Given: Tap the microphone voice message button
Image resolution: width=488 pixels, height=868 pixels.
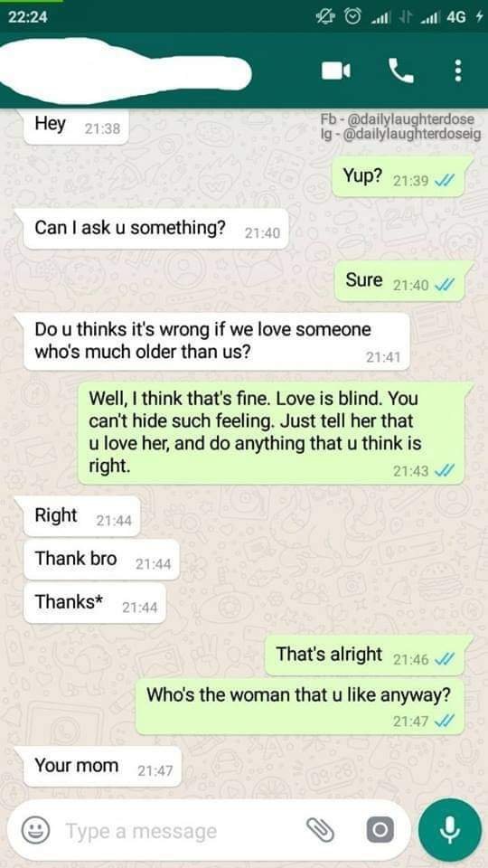Looking at the screenshot, I should [450, 830].
